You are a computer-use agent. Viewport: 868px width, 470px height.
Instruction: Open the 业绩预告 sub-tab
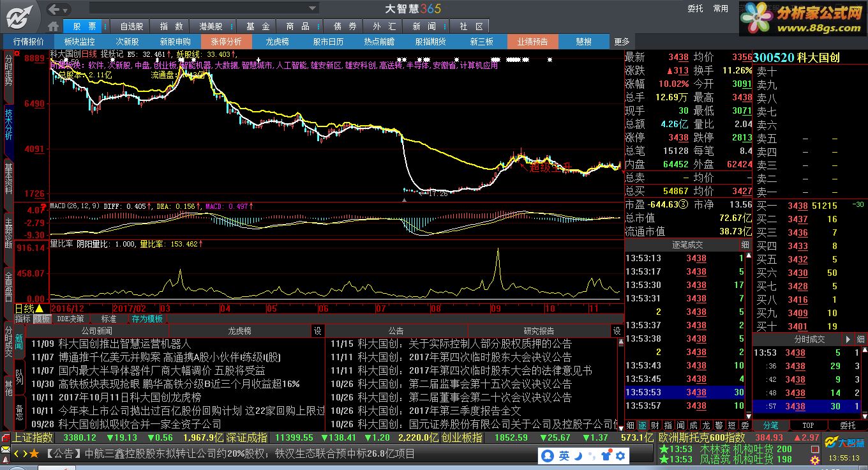click(532, 42)
